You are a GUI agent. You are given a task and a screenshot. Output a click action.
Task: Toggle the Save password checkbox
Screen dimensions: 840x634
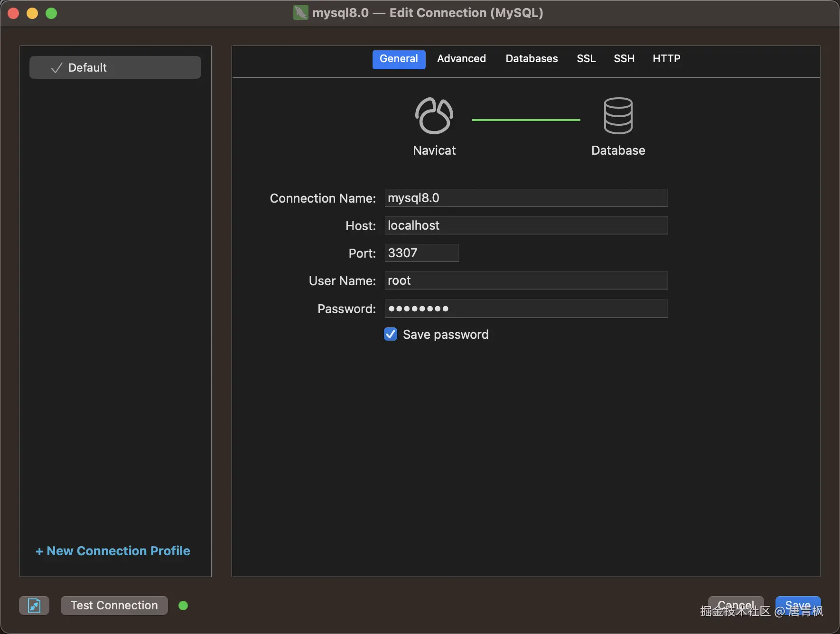[391, 335]
